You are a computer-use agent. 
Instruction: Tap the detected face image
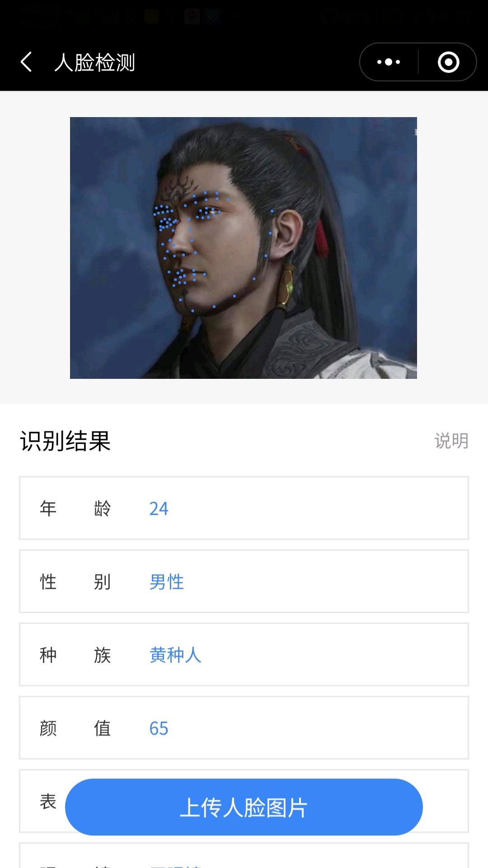click(x=244, y=248)
